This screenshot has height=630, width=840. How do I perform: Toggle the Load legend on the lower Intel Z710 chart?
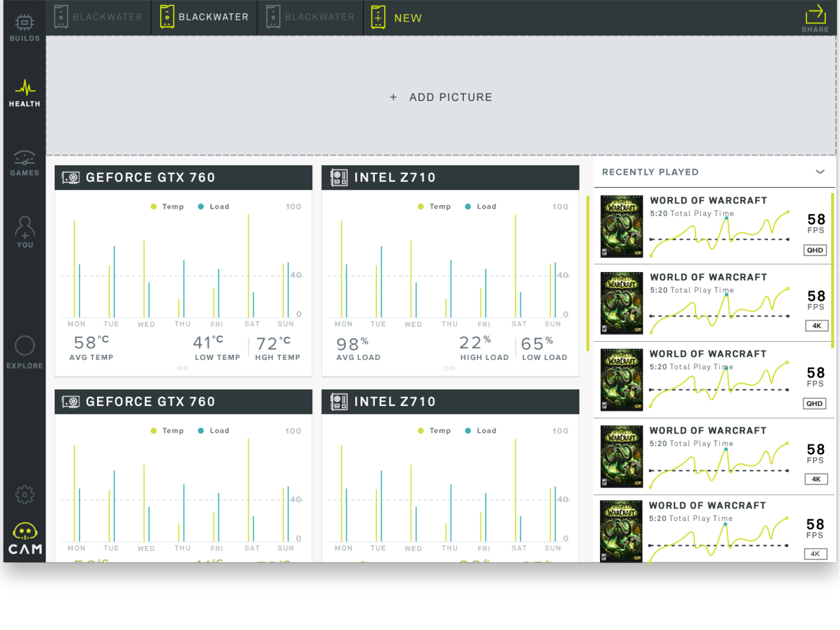481,431
